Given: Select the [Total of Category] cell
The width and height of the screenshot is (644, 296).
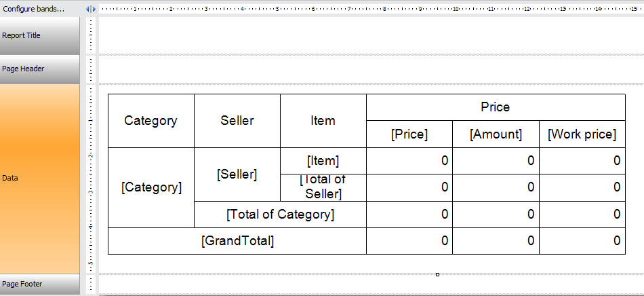Looking at the screenshot, I should pyautogui.click(x=280, y=215).
